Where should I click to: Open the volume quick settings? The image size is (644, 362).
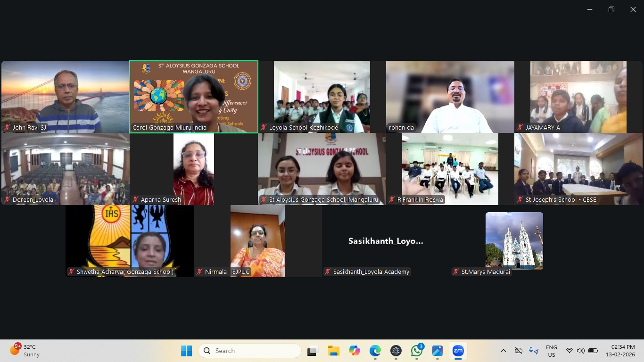tap(581, 351)
